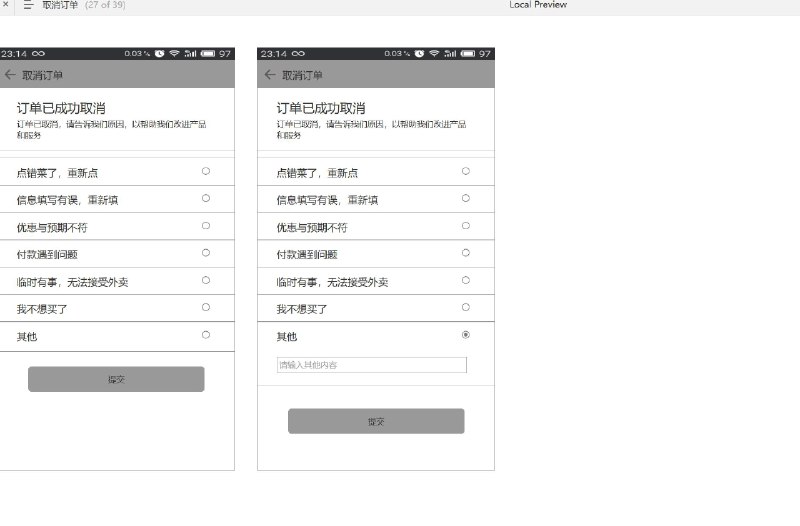Select 临时有事，无法接受外卖 radio in the second phone screen

[466, 280]
